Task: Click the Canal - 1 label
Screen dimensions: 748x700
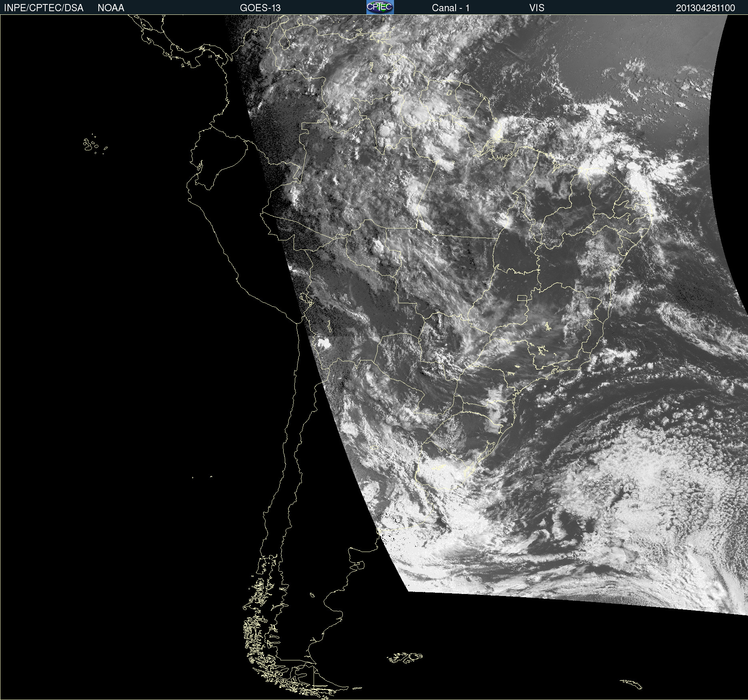Action: tap(451, 8)
